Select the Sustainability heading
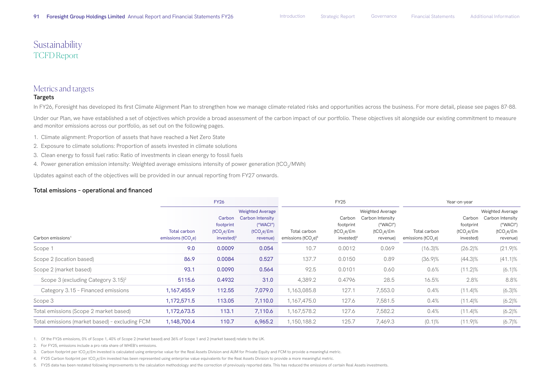This screenshot has height=392, width=554. (x=58, y=45)
